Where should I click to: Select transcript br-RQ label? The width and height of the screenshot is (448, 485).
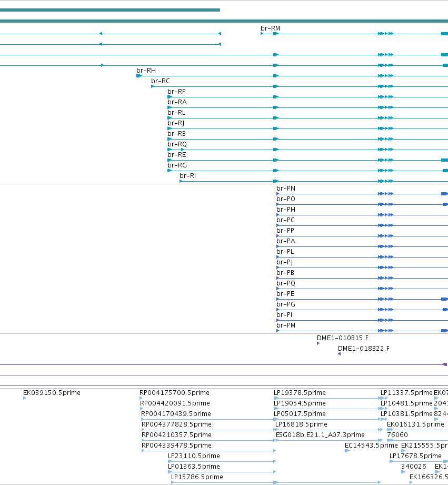click(177, 144)
